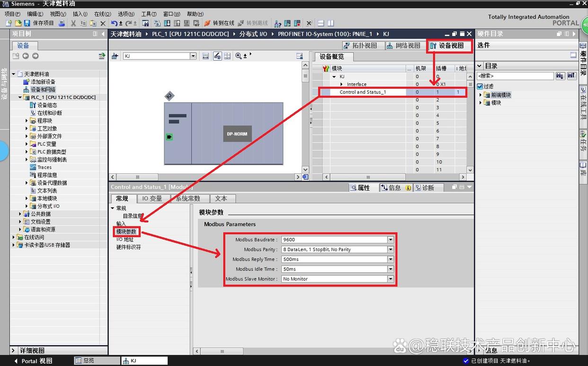This screenshot has height=366, width=588.
Task: Expand the 分布式 I/O tree node
Action: (27, 206)
